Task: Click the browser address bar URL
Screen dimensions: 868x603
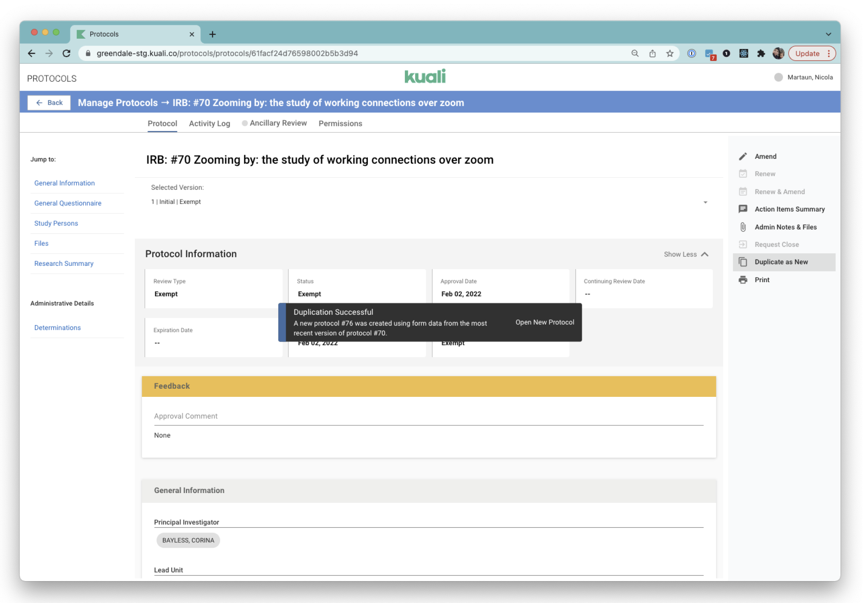Action: pos(227,53)
